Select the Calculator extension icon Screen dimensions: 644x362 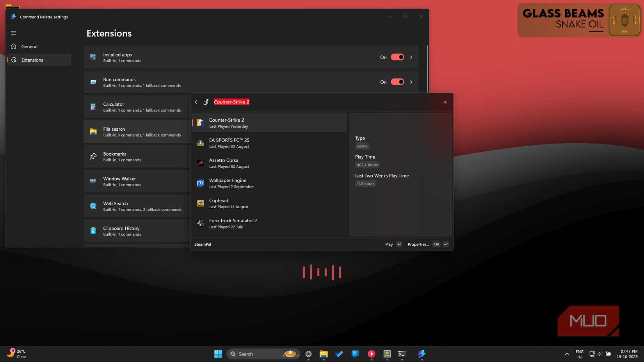(x=93, y=106)
